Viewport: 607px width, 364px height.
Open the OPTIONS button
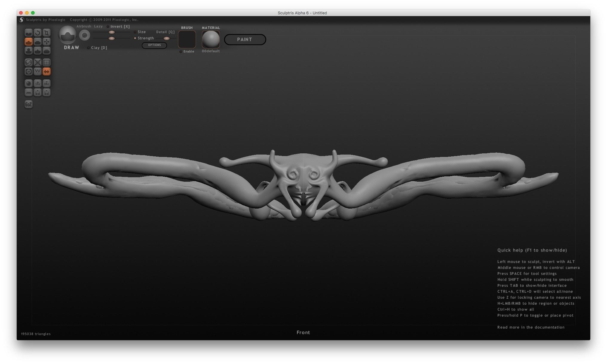pyautogui.click(x=154, y=45)
